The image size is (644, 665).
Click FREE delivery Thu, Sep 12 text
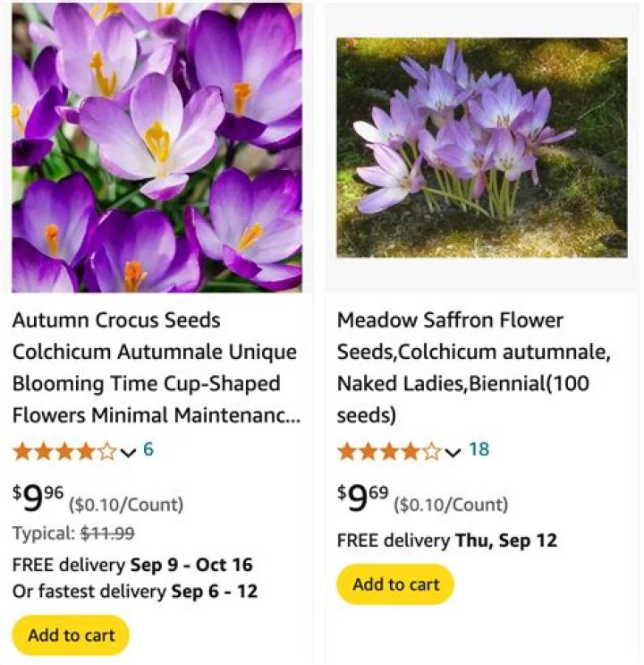[447, 541]
